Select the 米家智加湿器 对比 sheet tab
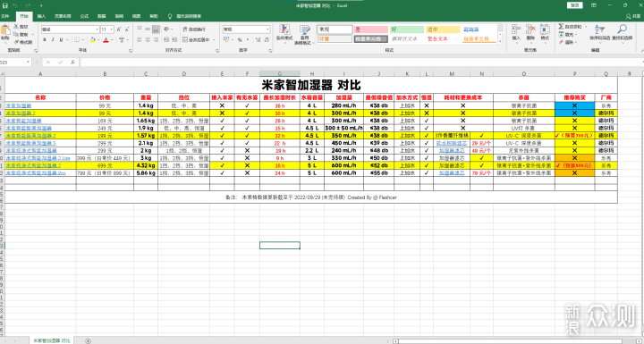644x344 pixels. coord(51,340)
